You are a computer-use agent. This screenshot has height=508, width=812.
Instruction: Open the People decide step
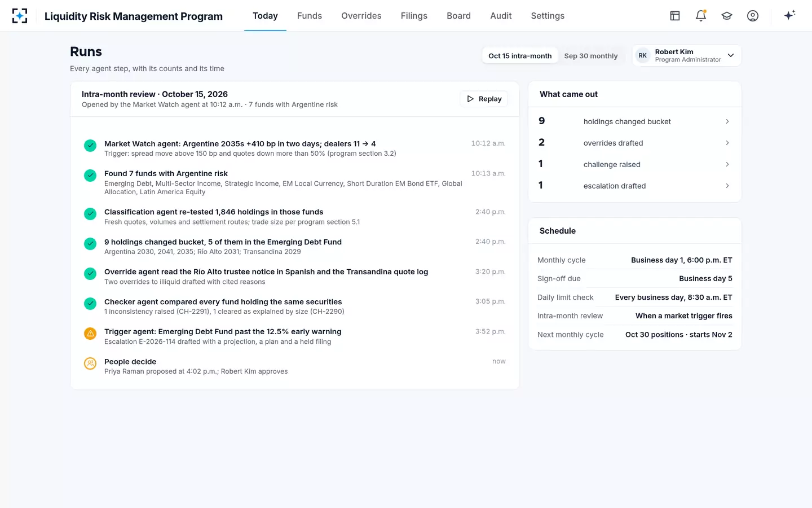point(295,366)
